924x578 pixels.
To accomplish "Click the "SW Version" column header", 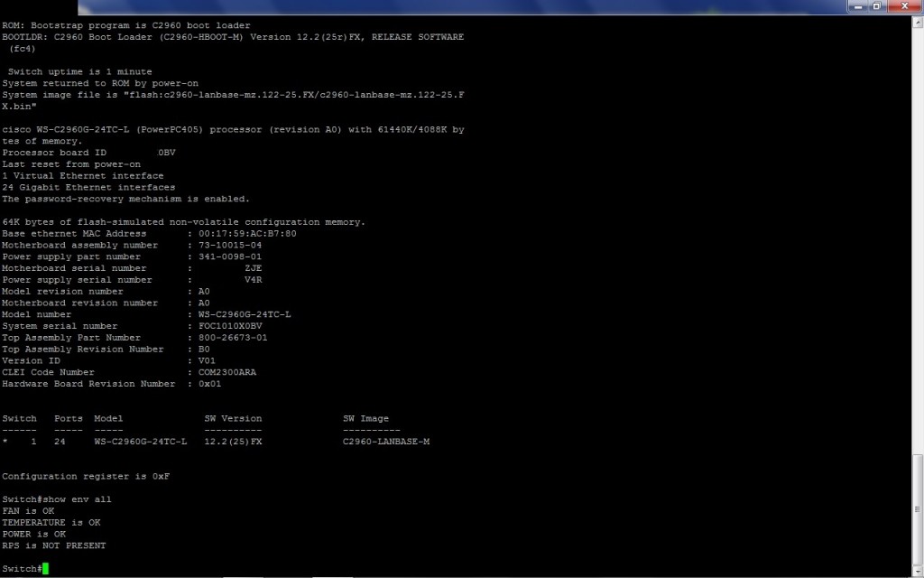I will tap(234, 419).
